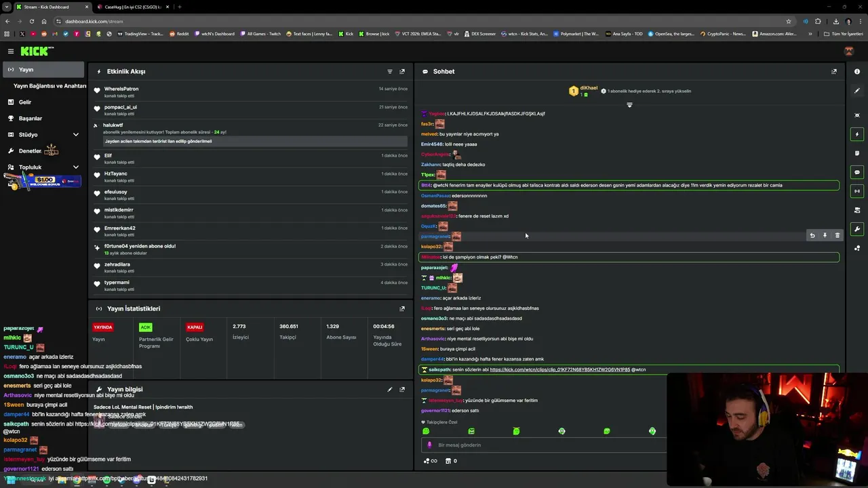Pop out the Sohbet chat panel
Image resolution: width=868 pixels, height=488 pixels.
coord(834,71)
